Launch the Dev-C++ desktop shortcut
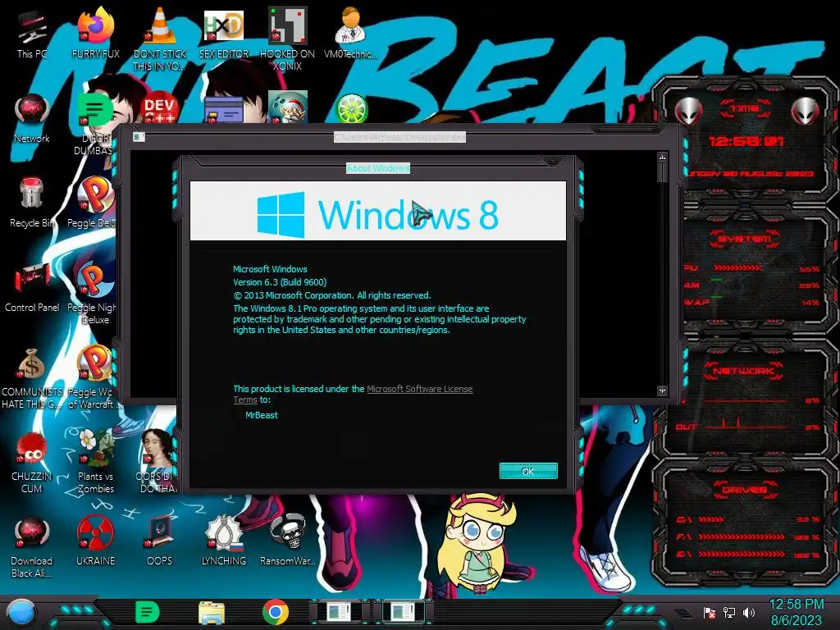 tap(160, 109)
